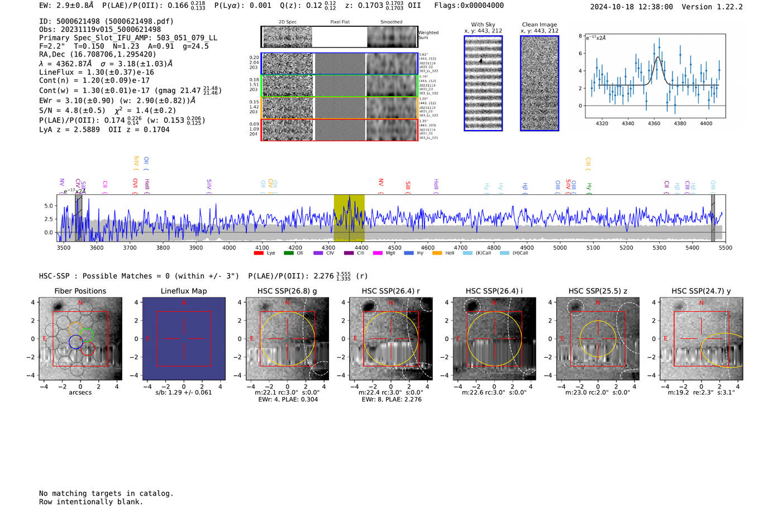
Task: Click the (H)CaII legend swatch
Action: tap(505, 253)
